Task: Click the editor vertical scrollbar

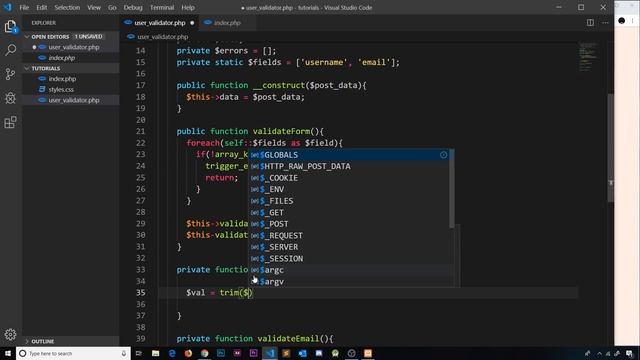Action: [611, 148]
